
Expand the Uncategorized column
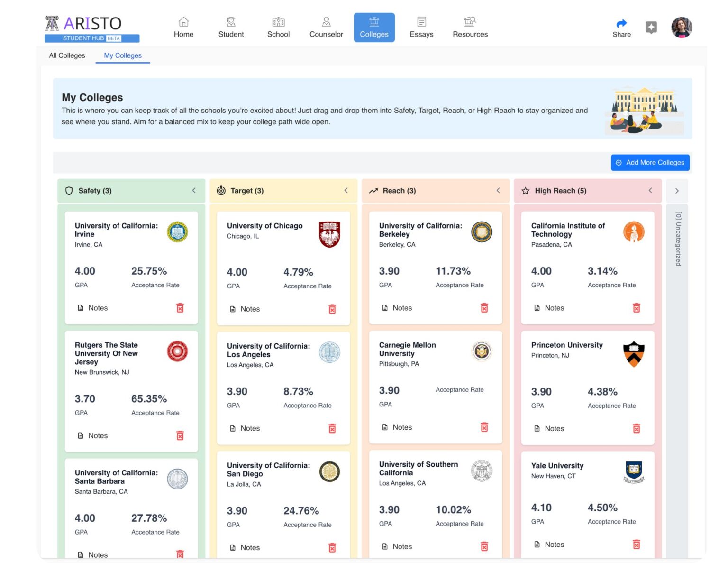677,191
